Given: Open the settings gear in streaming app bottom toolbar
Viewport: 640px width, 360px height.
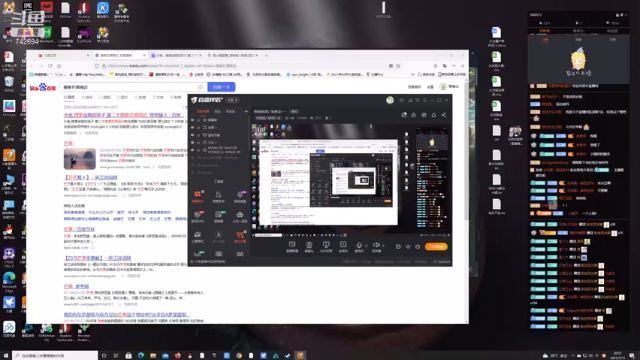Looking at the screenshot, I should pos(418,247).
